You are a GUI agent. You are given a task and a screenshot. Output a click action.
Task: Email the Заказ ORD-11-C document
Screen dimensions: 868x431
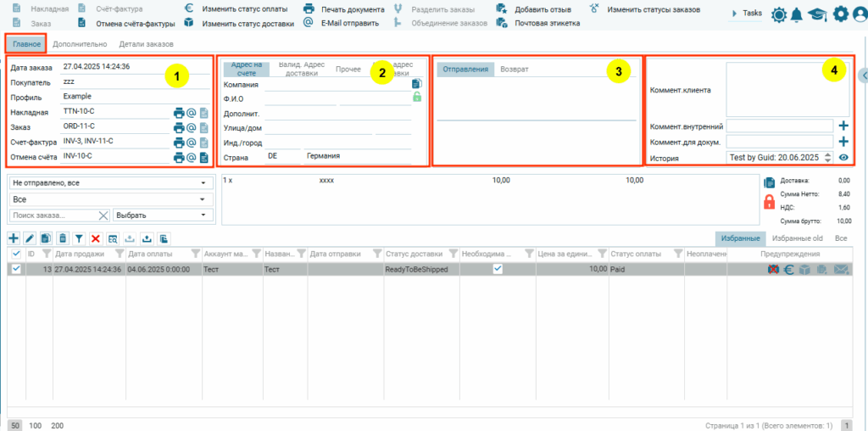(x=192, y=127)
